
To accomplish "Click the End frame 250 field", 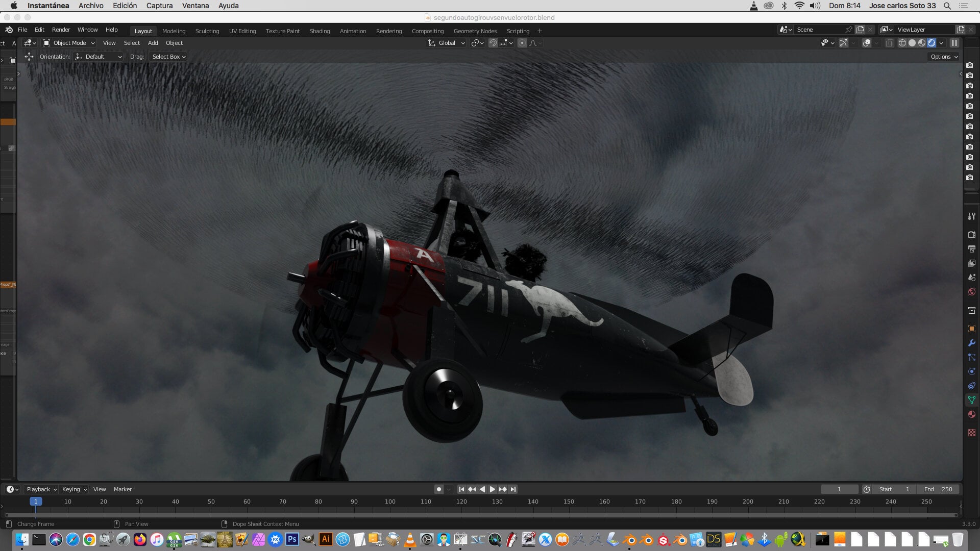I will click(x=938, y=489).
